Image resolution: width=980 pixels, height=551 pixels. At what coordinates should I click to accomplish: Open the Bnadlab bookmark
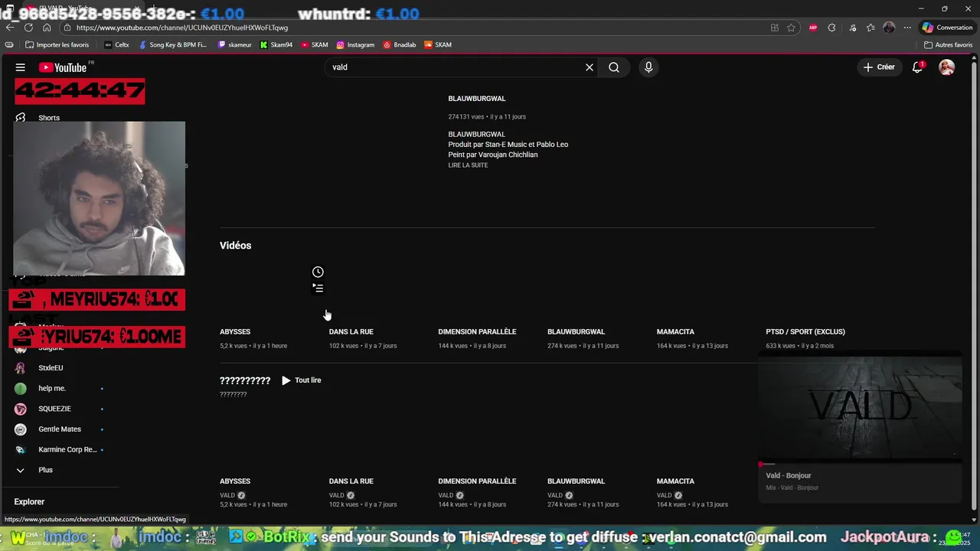pos(400,45)
